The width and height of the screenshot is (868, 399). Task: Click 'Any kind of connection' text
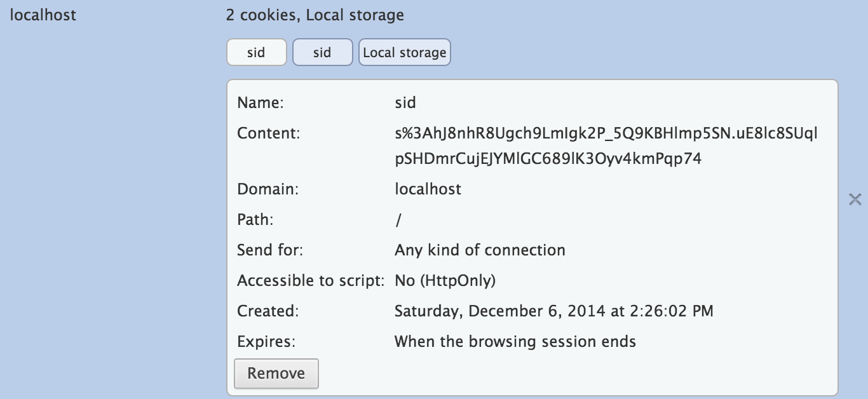pyautogui.click(x=480, y=250)
